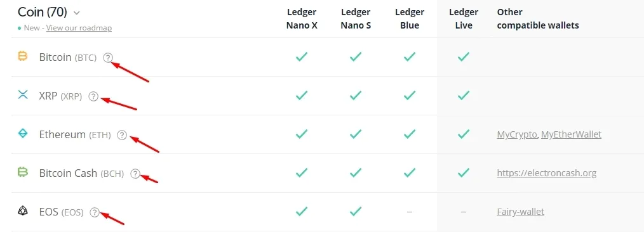
Task: Click the help icon next to Bitcoin (BTC)
Action: [108, 58]
